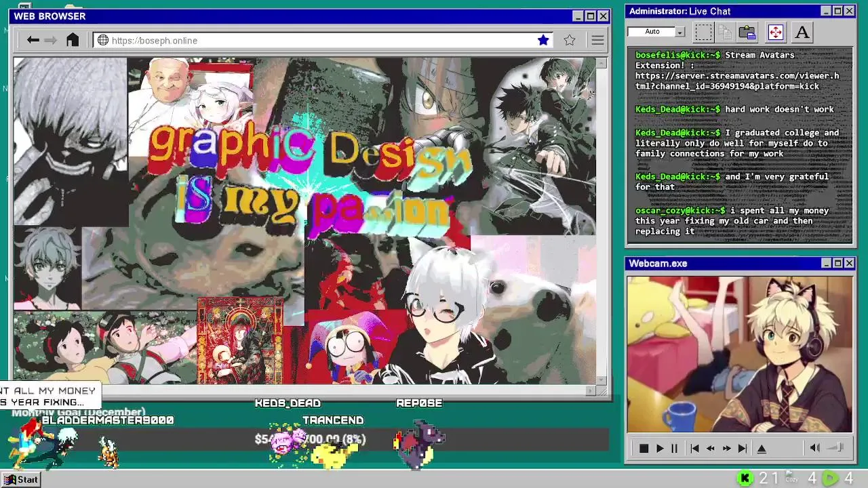Viewport: 868px width, 488px height.
Task: Adjust the Webcam.exe volume slider
Action: pos(835,447)
